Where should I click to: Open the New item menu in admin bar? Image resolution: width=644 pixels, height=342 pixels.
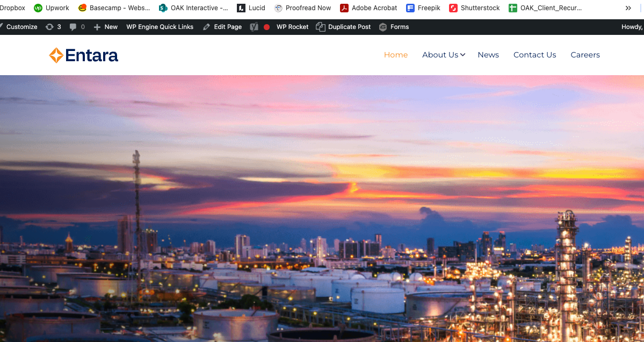(x=105, y=26)
